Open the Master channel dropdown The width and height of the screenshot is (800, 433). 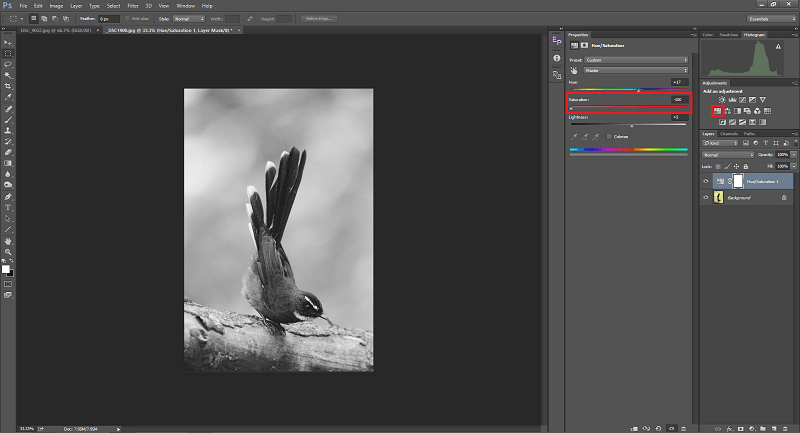pyautogui.click(x=636, y=70)
